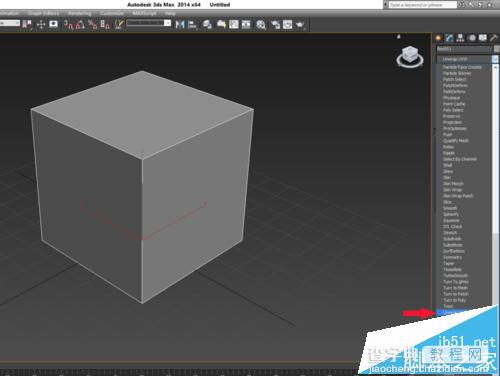Click the Align tool icon
Screen dimensions: 500x376
tap(192, 24)
